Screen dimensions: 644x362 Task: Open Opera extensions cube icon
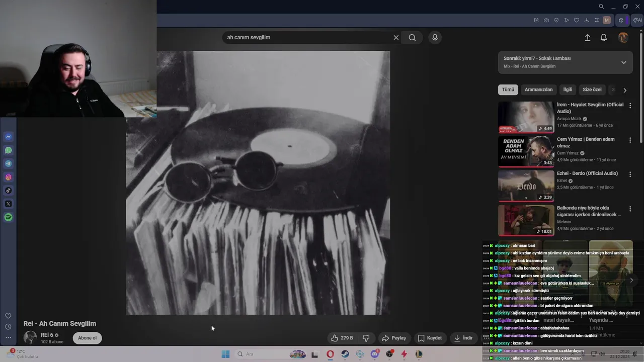621,20
